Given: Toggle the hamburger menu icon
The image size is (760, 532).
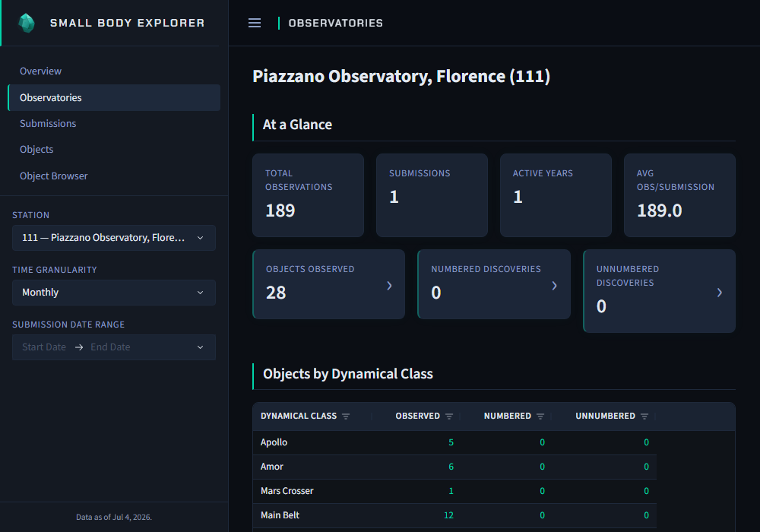Looking at the screenshot, I should pyautogui.click(x=255, y=23).
